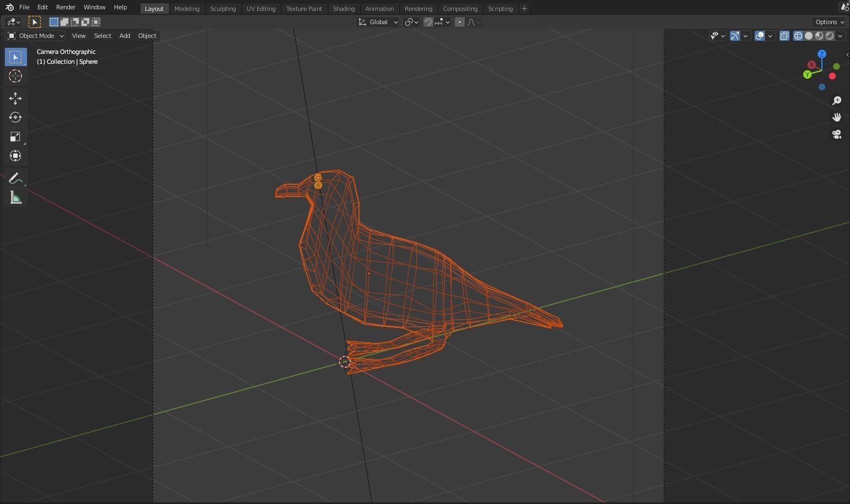Open selectability and visibility dropdown

pyautogui.click(x=717, y=36)
